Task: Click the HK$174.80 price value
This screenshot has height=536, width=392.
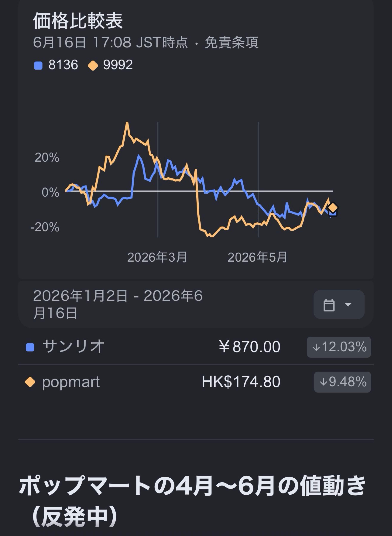Action: (241, 382)
